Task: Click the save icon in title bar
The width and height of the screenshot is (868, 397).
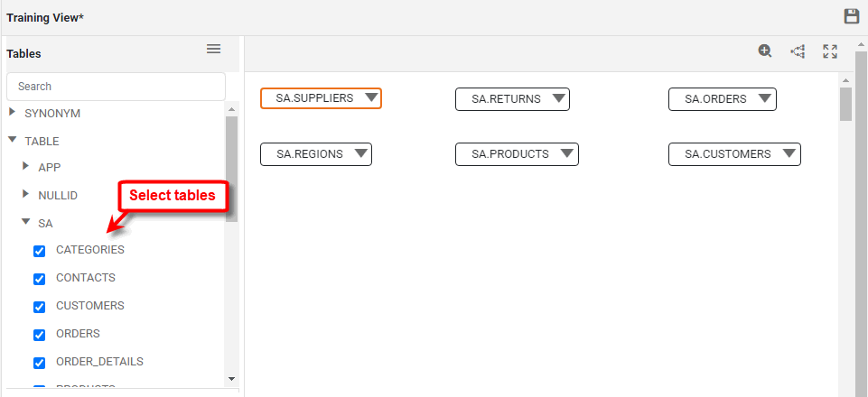Action: click(851, 16)
